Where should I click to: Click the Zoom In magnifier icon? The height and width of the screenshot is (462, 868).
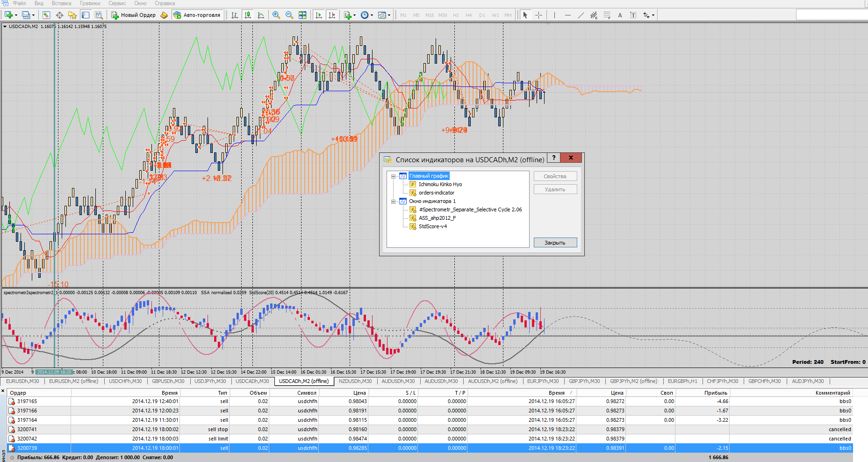click(276, 15)
